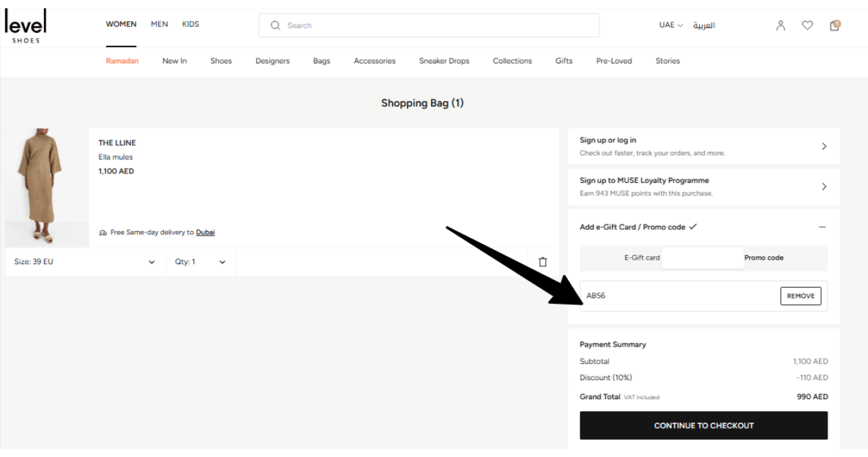Open the Pre-Loved menu

[614, 61]
